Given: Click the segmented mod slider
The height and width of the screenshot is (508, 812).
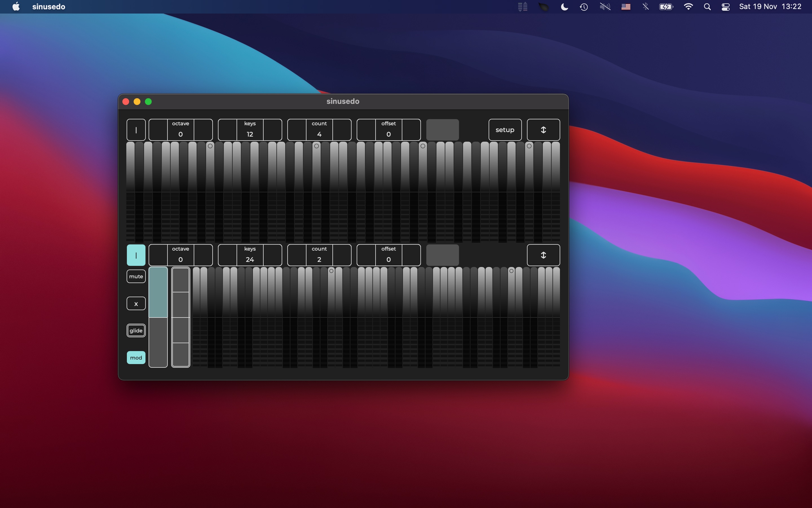Looking at the screenshot, I should tap(181, 317).
